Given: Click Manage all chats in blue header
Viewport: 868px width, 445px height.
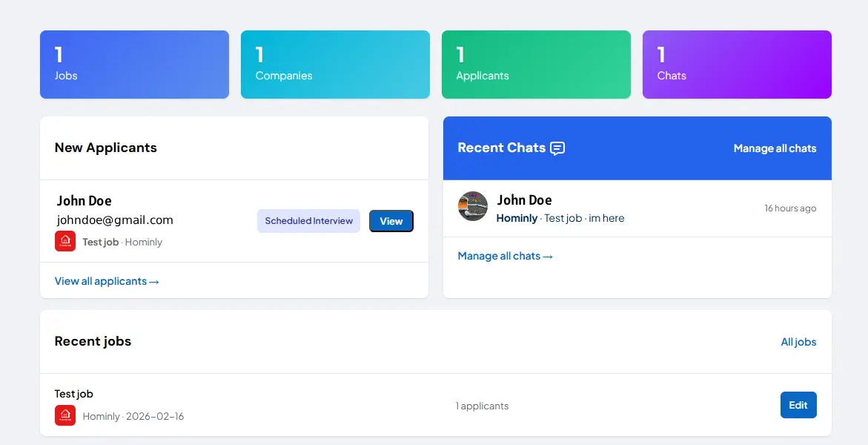Looking at the screenshot, I should point(775,148).
